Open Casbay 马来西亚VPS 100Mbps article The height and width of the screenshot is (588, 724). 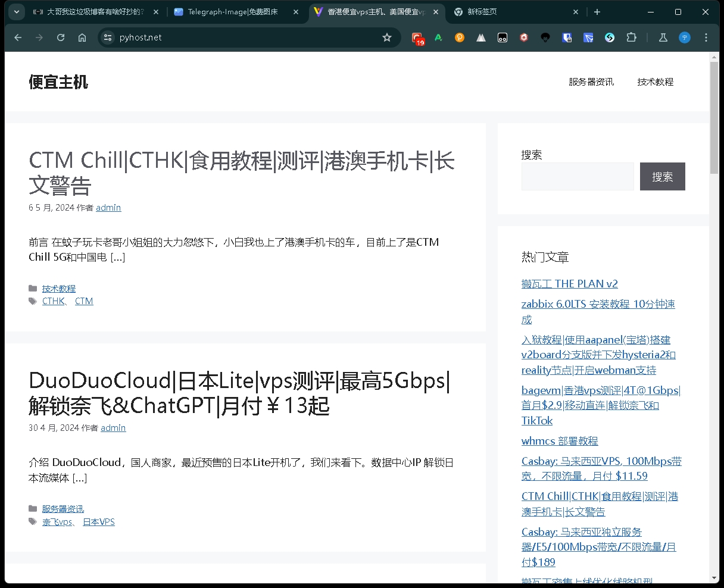[601, 468]
